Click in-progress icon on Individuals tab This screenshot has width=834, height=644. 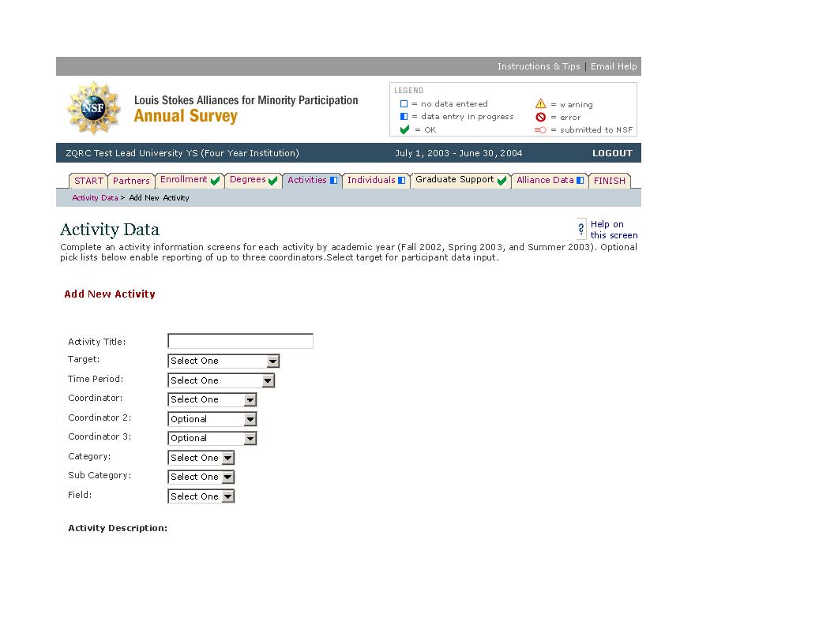tap(401, 181)
